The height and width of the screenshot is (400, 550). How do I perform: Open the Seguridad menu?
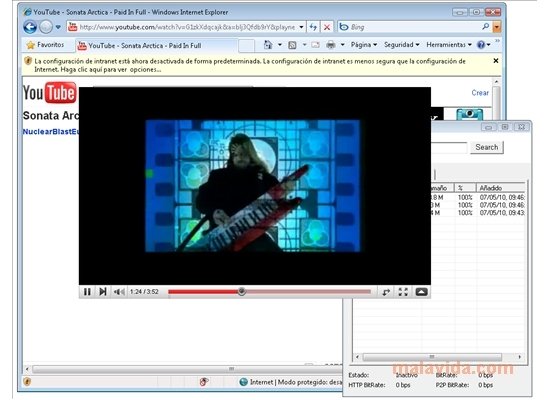click(402, 45)
